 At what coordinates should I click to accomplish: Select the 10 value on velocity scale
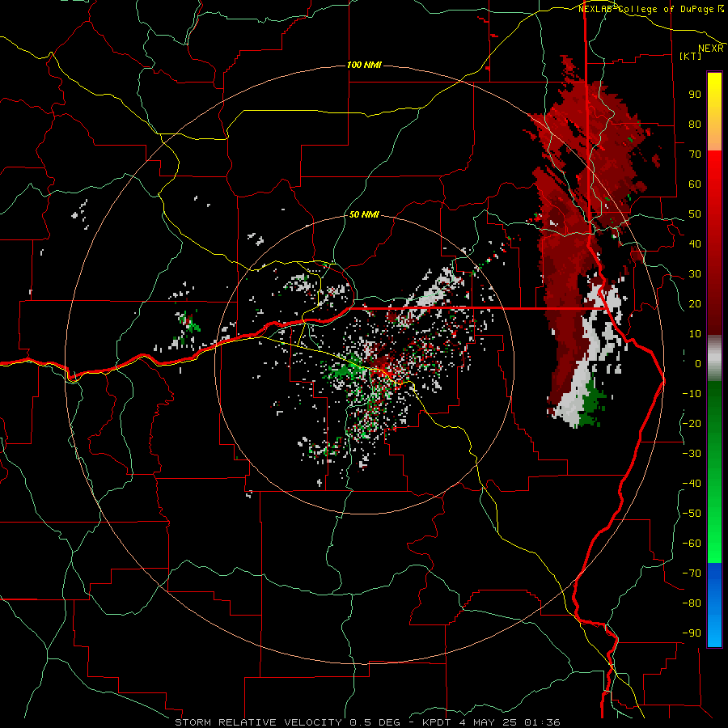click(695, 334)
